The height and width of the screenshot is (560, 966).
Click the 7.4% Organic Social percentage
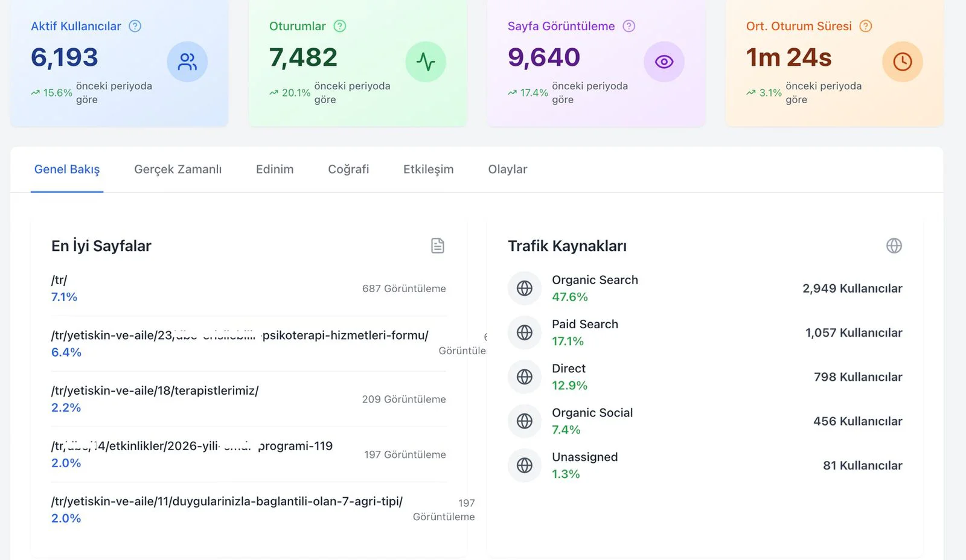point(566,430)
